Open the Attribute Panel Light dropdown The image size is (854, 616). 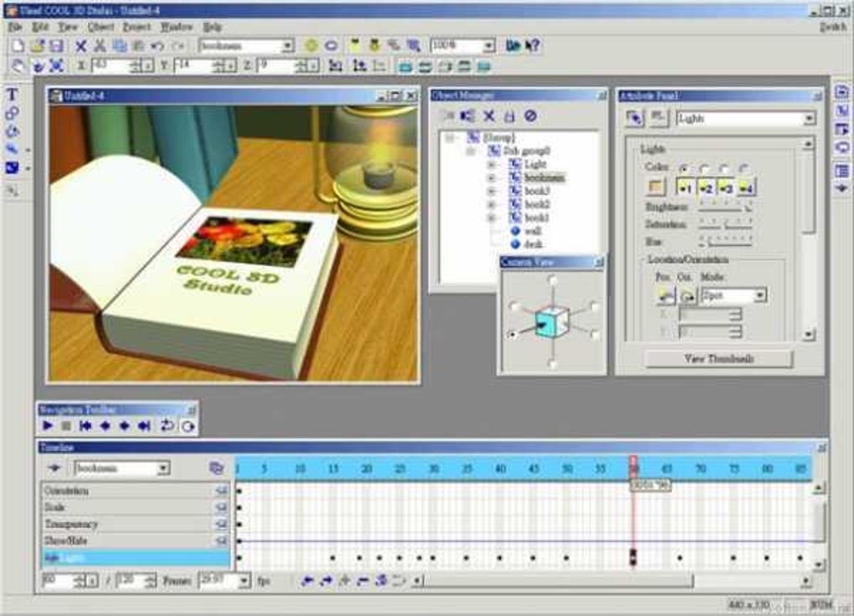tap(809, 119)
